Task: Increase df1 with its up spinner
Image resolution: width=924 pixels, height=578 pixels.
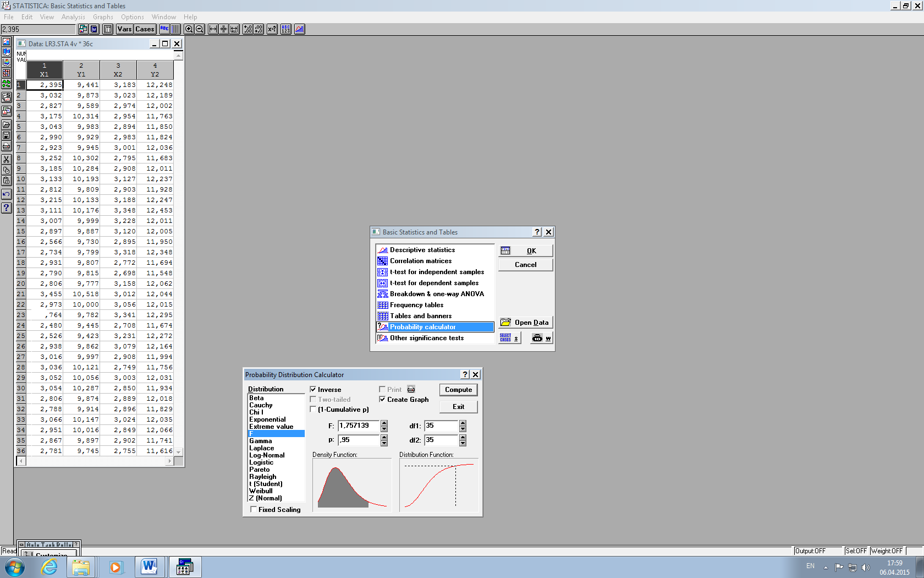Action: 463,423
